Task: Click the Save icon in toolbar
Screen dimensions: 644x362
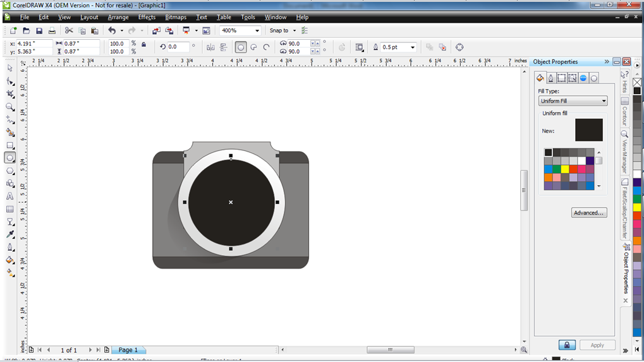Action: (39, 30)
